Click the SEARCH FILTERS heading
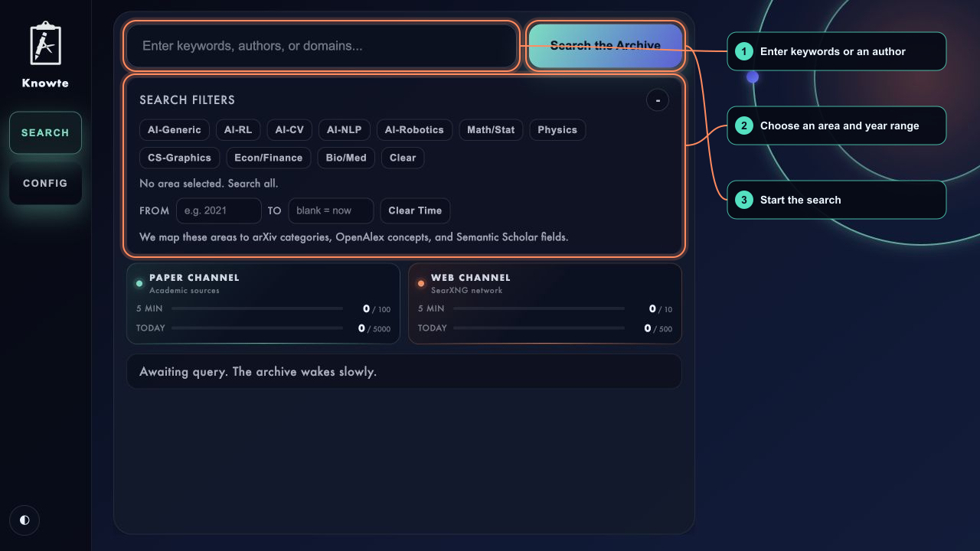This screenshot has width=980, height=551. 188,100
